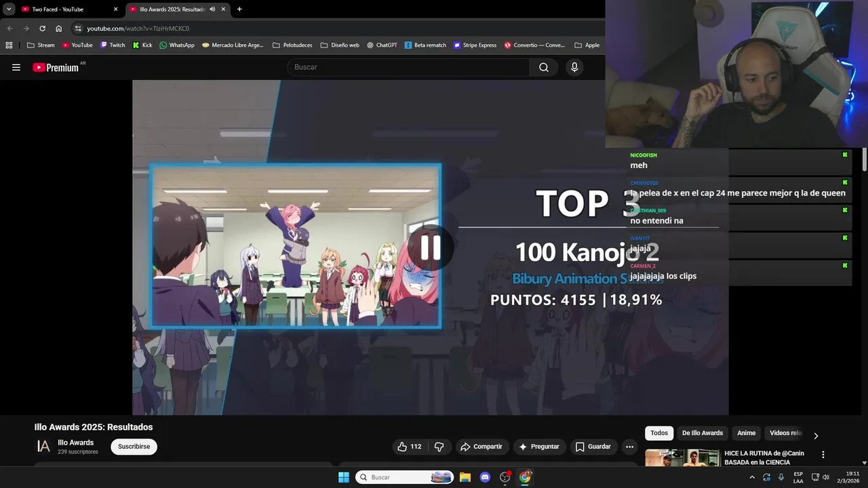This screenshot has width=868, height=488.
Task: Open a new browser tab
Action: tap(239, 9)
